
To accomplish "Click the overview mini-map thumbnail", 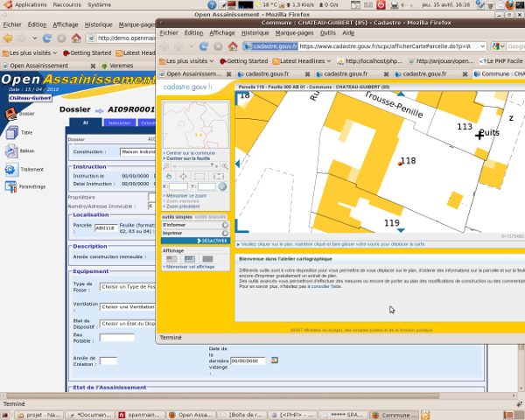I will (x=195, y=125).
